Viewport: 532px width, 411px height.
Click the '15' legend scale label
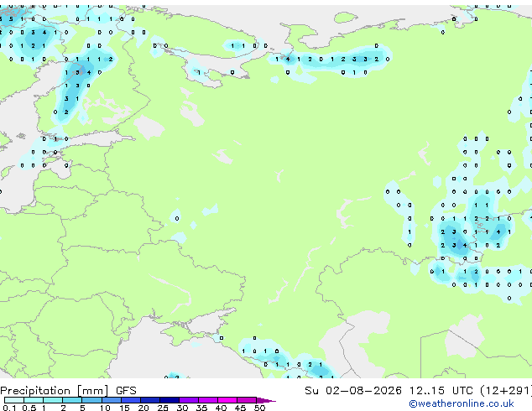click(124, 408)
